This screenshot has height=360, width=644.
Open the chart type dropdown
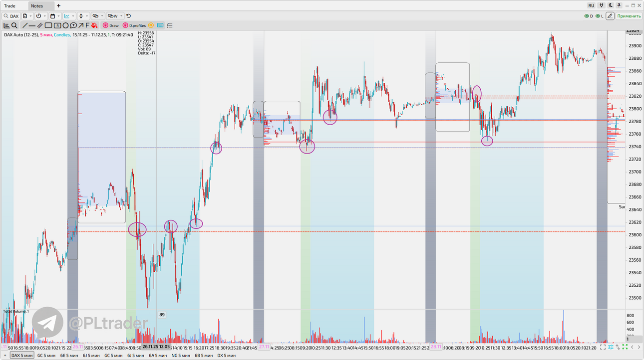(69, 16)
